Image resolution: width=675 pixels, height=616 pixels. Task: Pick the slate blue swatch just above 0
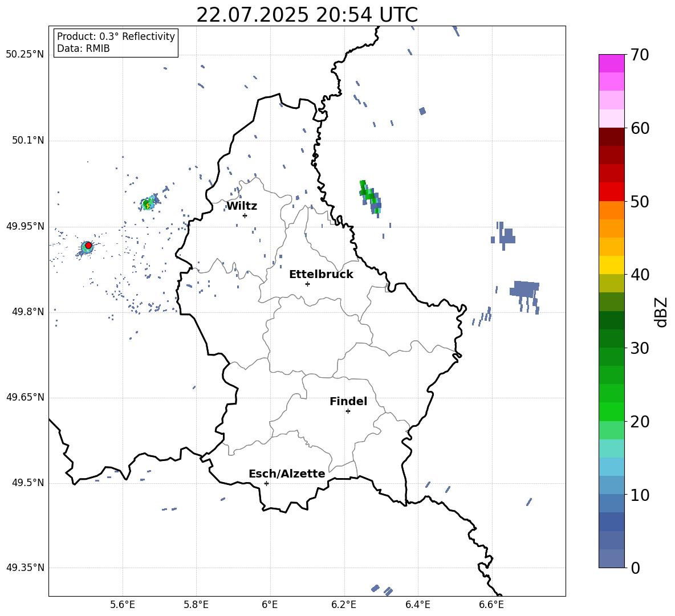click(612, 558)
